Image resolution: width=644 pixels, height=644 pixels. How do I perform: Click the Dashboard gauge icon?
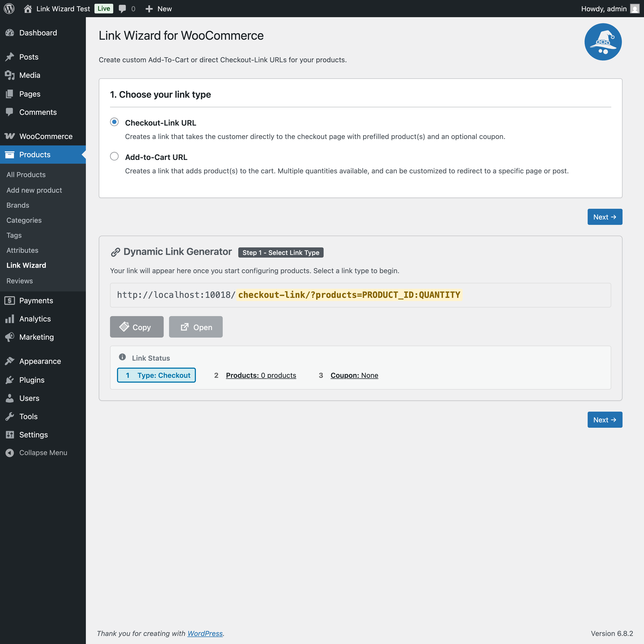pos(10,33)
